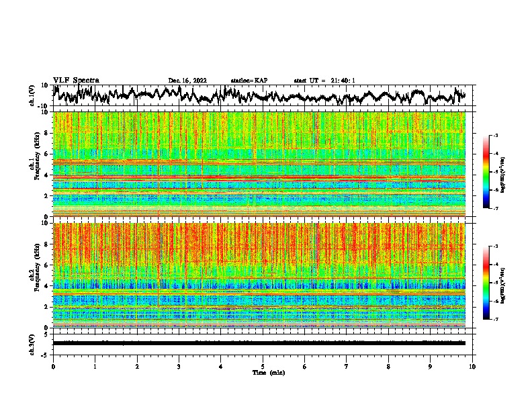Viewport: 532px width, 411px height.
Task: Click the ch.2 spectrogram panel
Action: tap(259, 275)
